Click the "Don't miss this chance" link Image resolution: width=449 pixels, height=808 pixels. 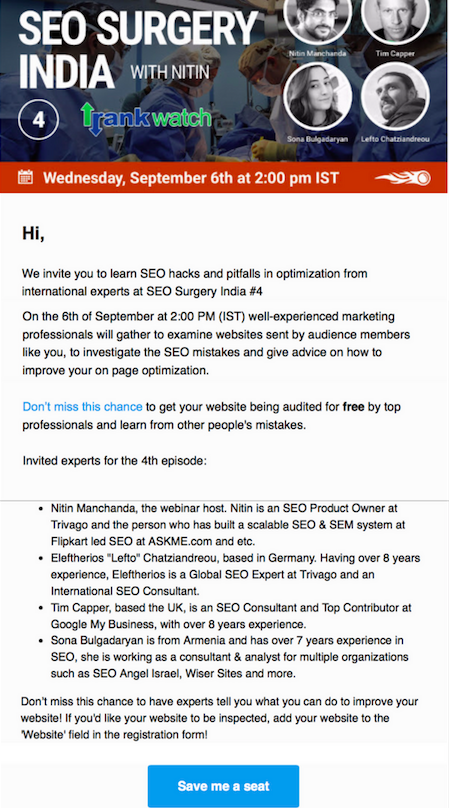[82, 407]
